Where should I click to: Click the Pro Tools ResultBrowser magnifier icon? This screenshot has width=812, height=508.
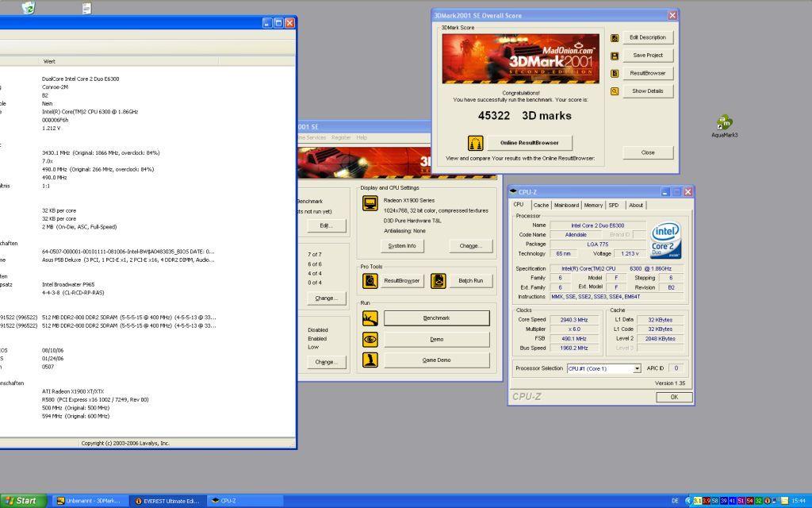370,281
